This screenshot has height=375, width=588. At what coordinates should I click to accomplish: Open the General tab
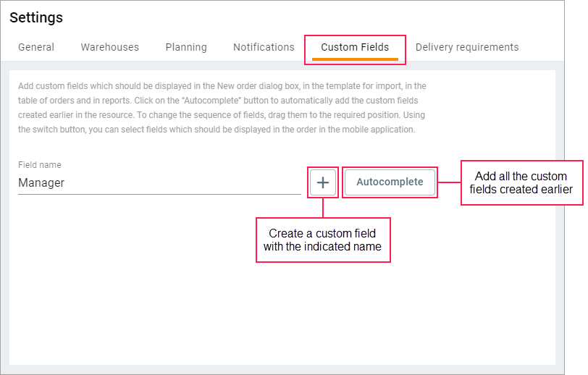click(x=36, y=47)
